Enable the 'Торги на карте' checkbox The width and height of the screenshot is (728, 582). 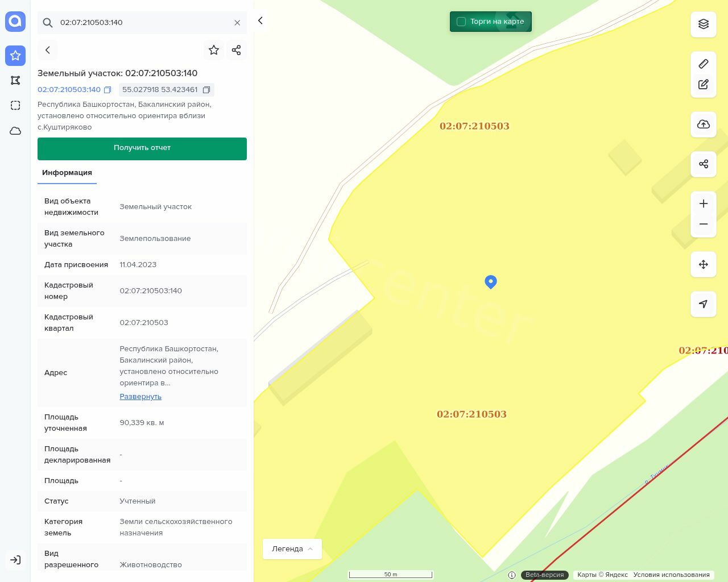[x=461, y=22]
